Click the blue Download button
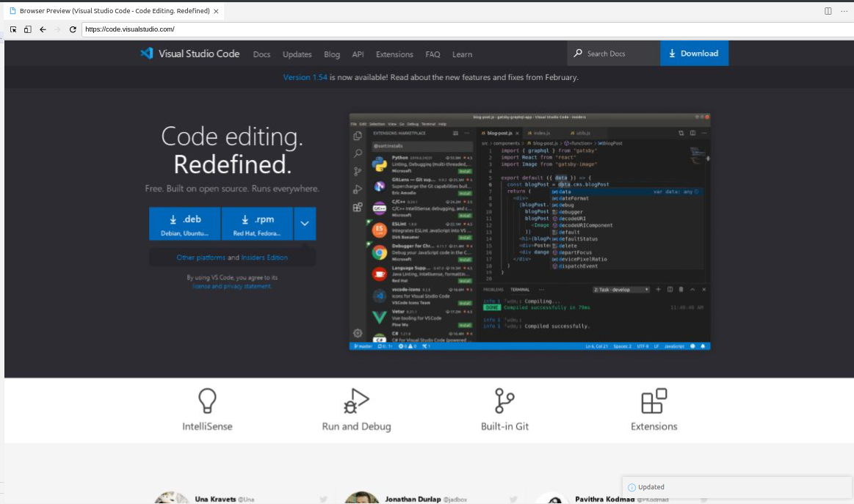854x504 pixels. tap(693, 53)
